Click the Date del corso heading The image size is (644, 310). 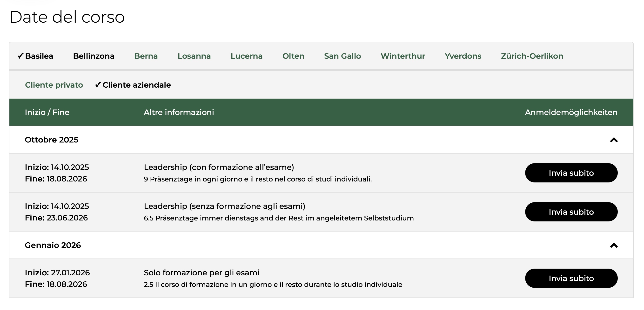[x=67, y=17]
